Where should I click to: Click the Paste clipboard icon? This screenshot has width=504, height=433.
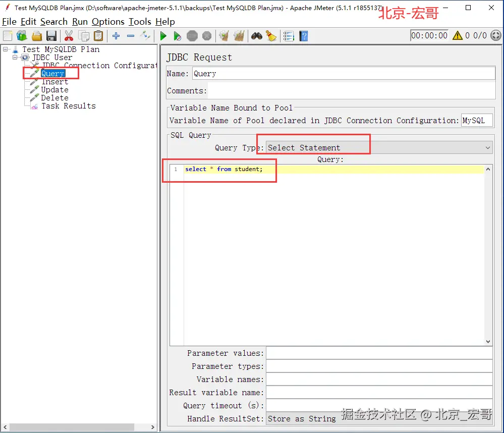click(x=98, y=36)
